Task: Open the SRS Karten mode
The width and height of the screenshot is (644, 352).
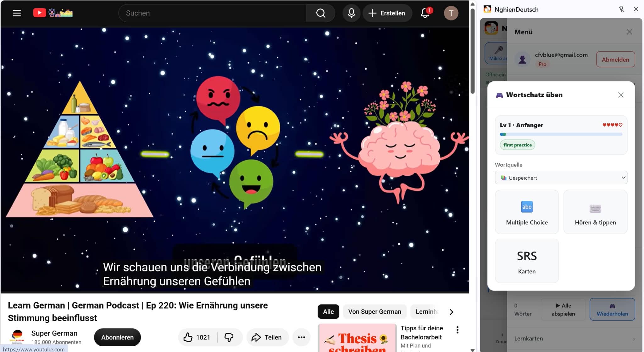Action: tap(527, 261)
